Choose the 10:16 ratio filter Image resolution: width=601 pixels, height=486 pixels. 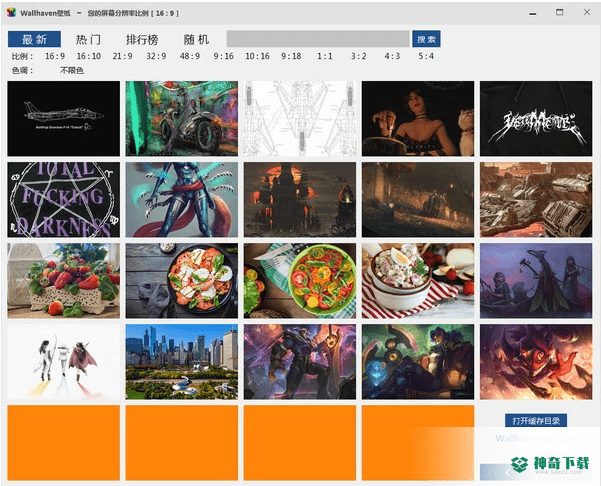(257, 56)
